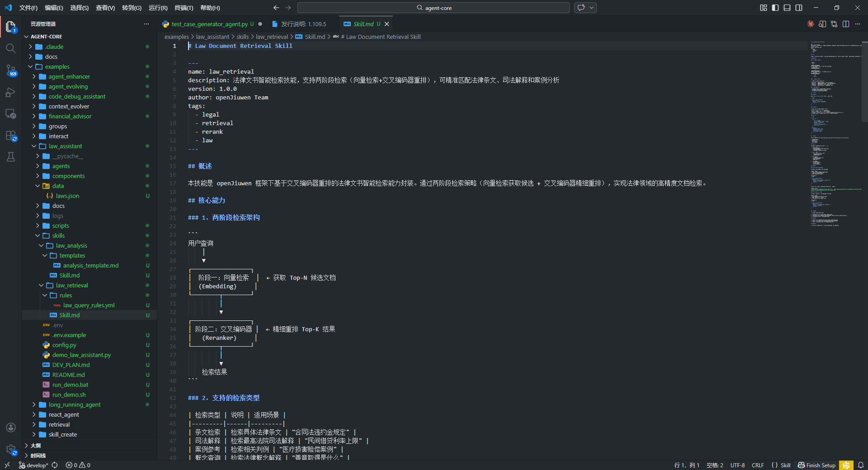Click the remote window status icon

click(7, 465)
